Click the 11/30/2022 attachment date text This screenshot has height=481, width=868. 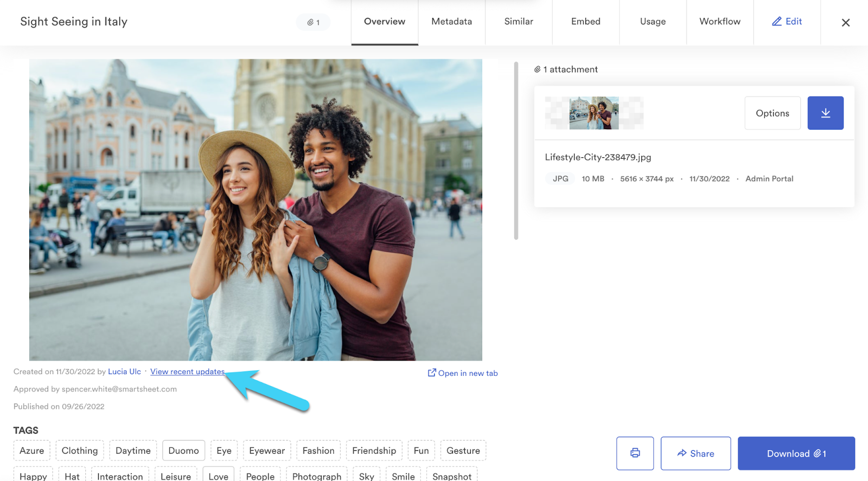tap(710, 178)
